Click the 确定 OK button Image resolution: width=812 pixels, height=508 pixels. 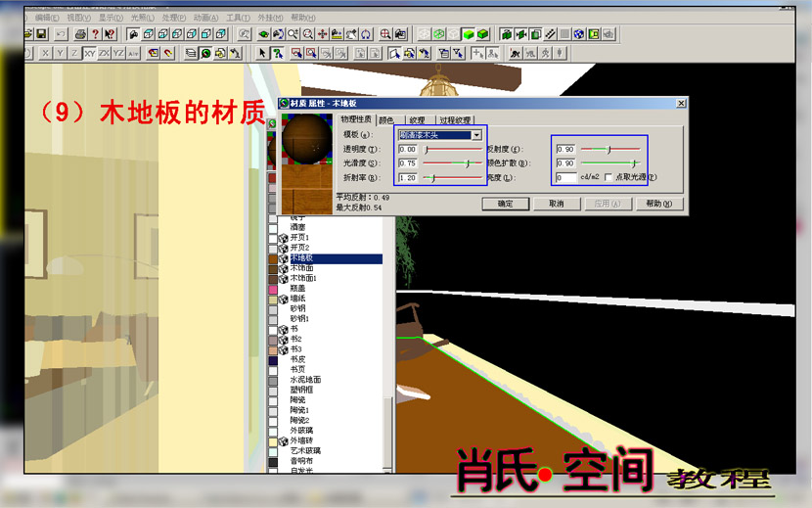506,204
